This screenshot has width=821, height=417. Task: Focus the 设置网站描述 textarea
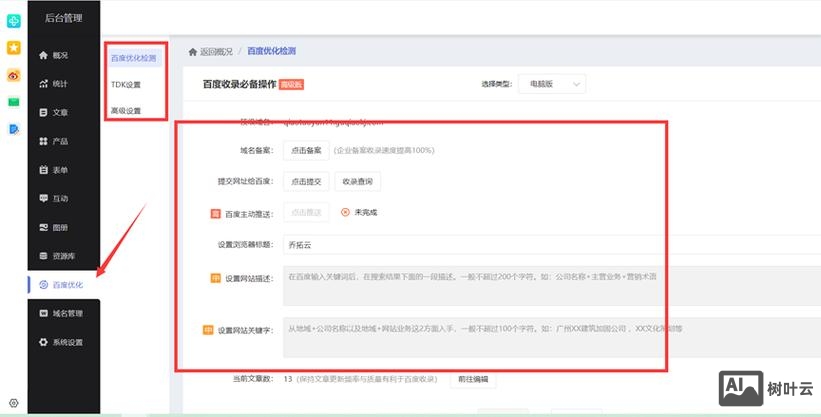click(552, 286)
